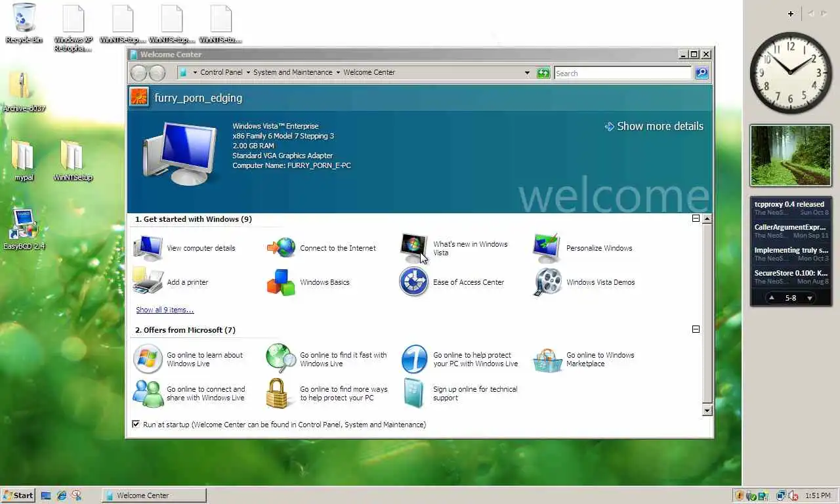The height and width of the screenshot is (504, 840).
Task: Collapse Get started with Windows section
Action: click(696, 219)
